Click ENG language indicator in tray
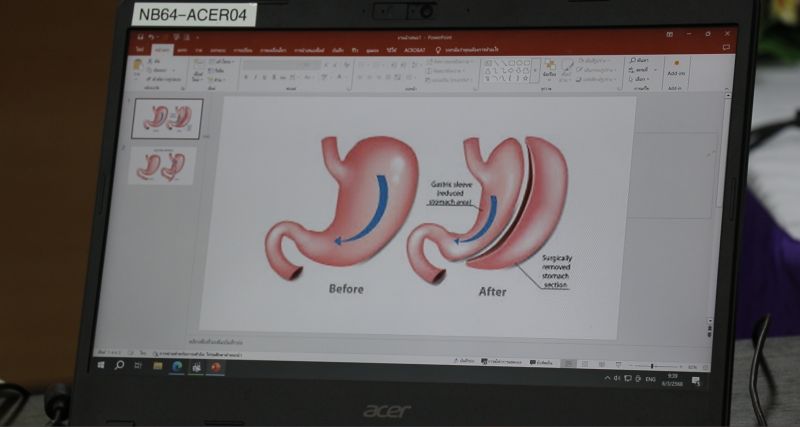 pos(651,380)
